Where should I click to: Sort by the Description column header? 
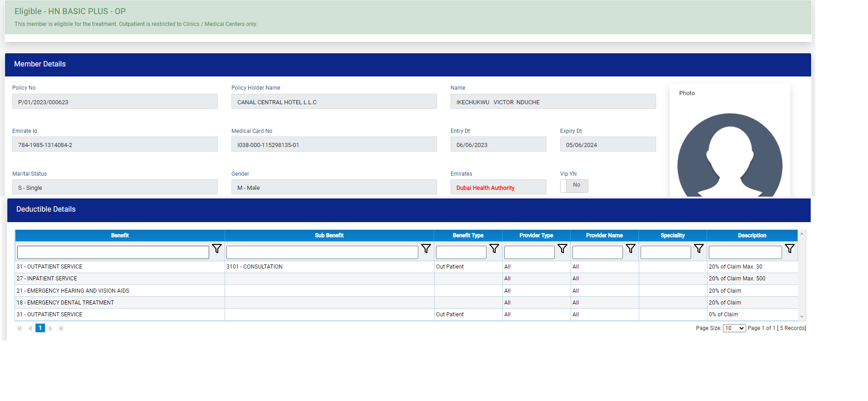(752, 235)
